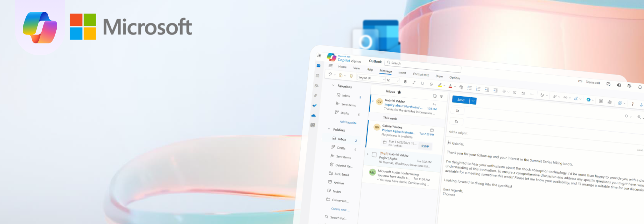Open the Files paperclip icon in the left rail

click(315, 96)
